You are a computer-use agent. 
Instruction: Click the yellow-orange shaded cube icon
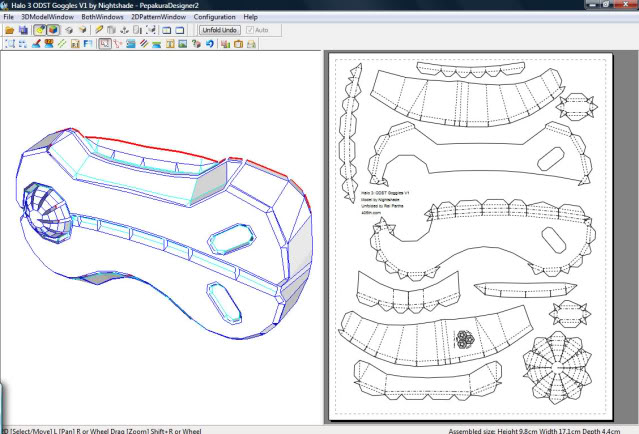83,30
